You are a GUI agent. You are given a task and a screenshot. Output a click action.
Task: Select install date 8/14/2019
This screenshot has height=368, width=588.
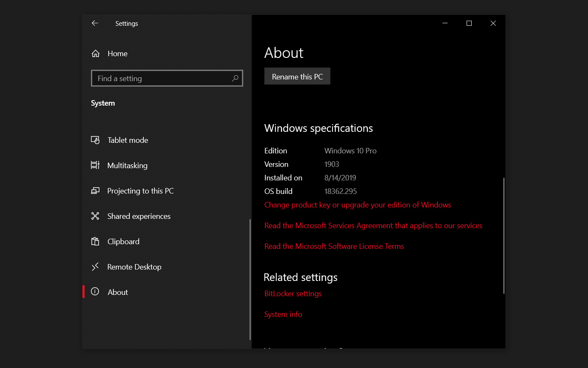[340, 178]
